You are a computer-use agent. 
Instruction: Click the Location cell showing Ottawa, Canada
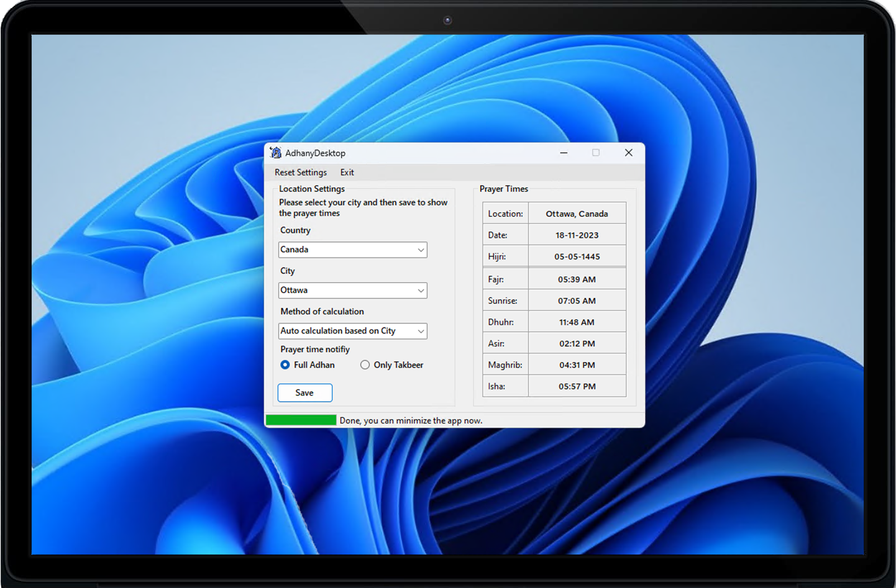point(577,213)
